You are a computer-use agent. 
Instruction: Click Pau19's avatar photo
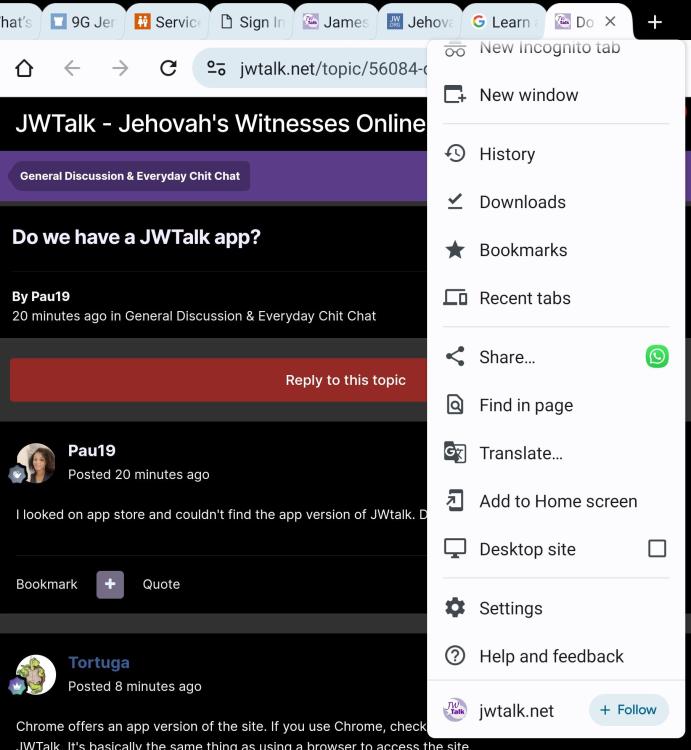coord(36,463)
